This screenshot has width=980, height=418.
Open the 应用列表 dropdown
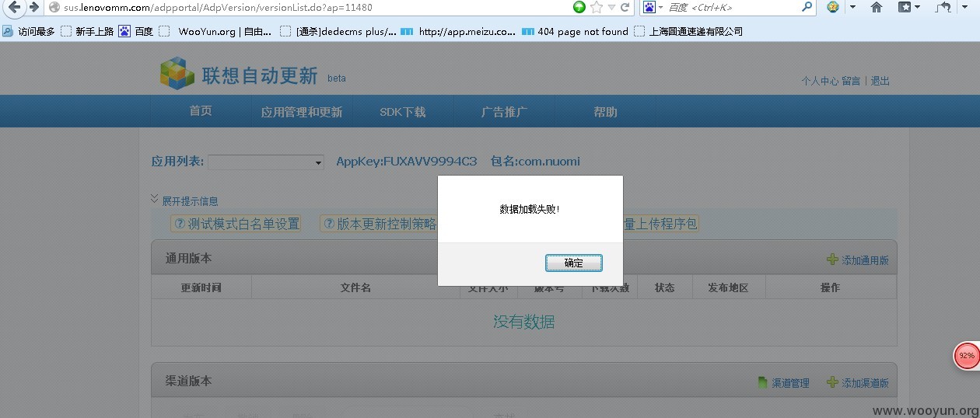click(265, 162)
